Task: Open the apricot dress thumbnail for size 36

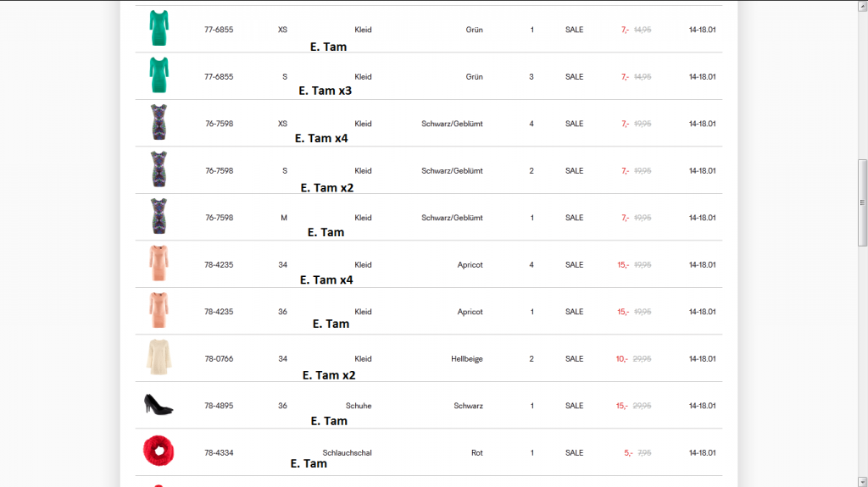Action: [x=159, y=311]
